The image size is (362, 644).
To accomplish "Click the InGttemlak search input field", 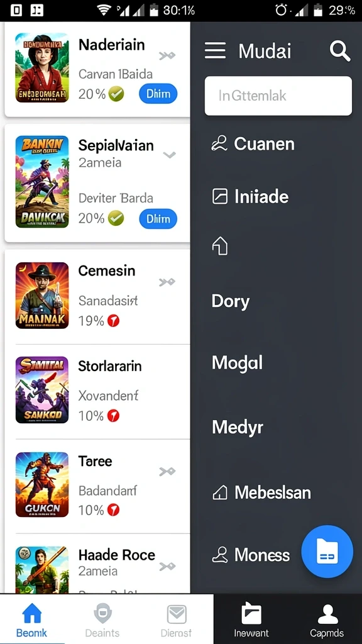I will (x=278, y=96).
